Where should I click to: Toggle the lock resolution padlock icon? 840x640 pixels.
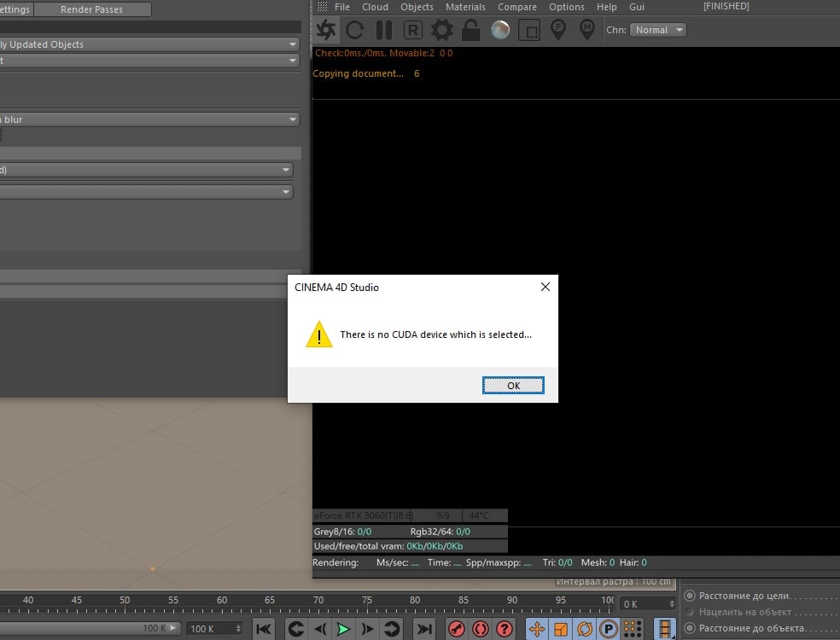[471, 30]
